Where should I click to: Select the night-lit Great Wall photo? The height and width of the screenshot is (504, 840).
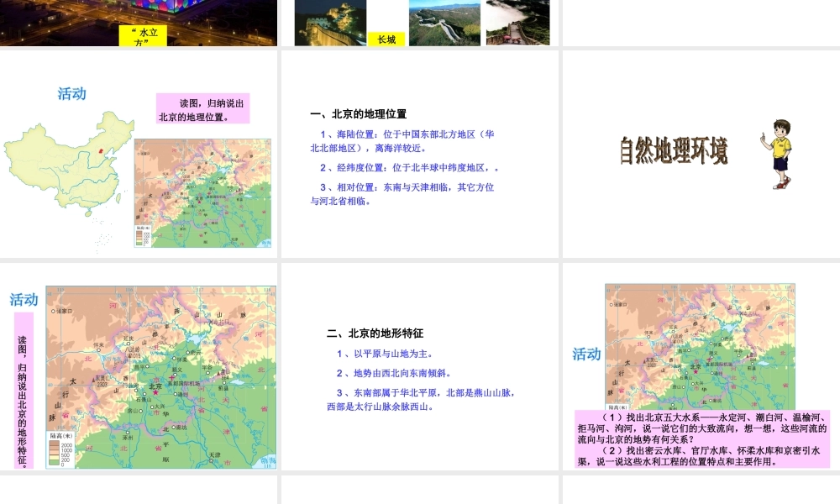[x=330, y=23]
